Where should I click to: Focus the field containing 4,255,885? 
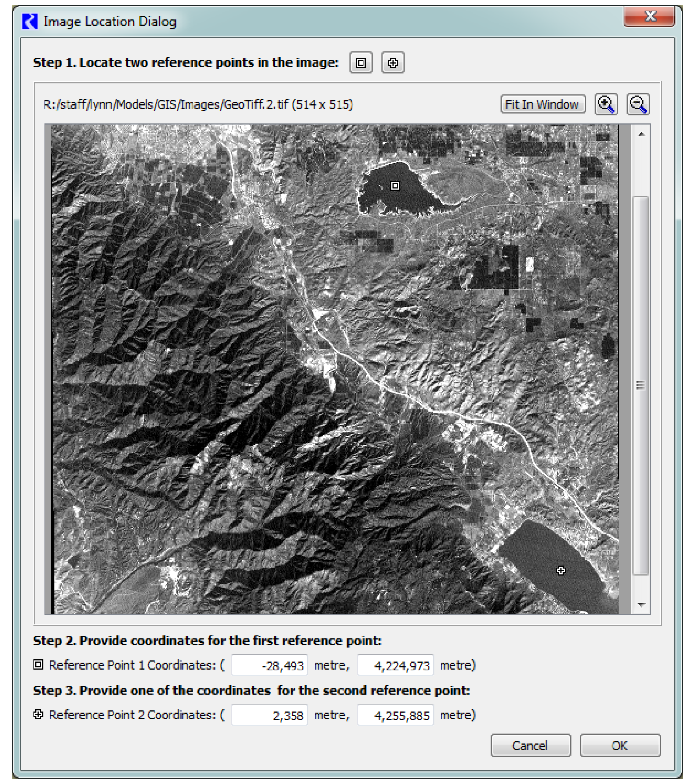pos(396,715)
